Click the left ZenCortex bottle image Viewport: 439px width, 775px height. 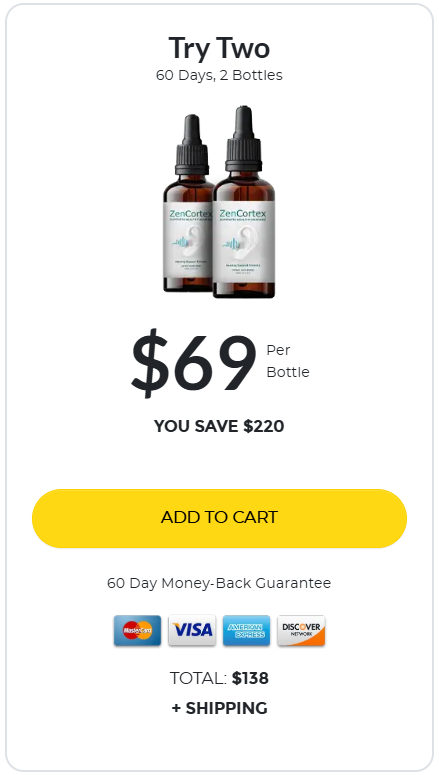[188, 204]
